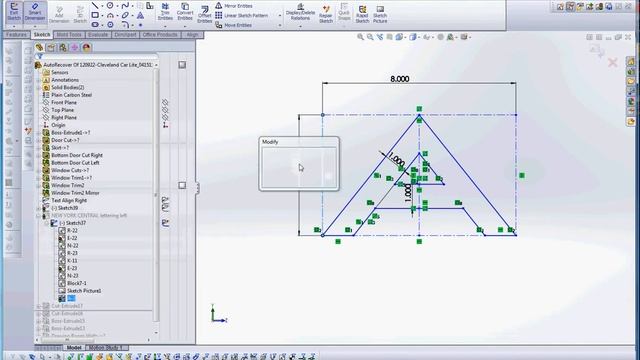This screenshot has height=360, width=640.
Task: Switch to the DimXpert tab
Action: click(125, 35)
